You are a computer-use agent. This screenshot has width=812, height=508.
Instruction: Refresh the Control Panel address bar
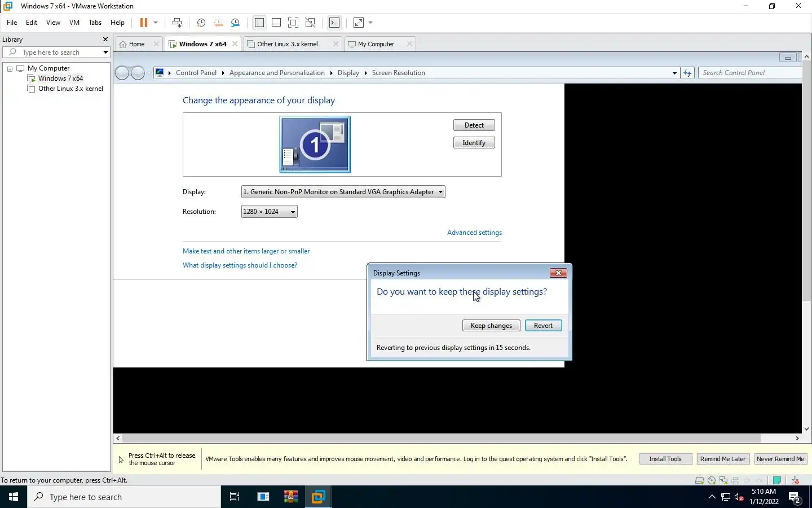(687, 73)
